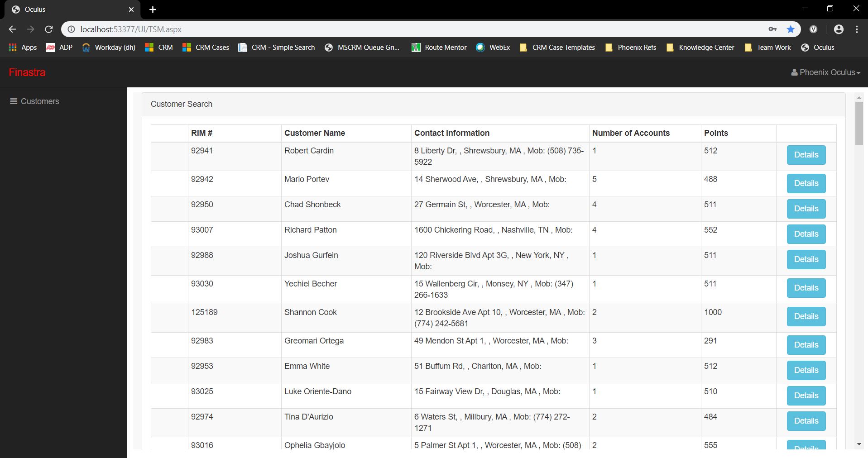View Details for Emma White
The image size is (868, 458).
click(x=806, y=370)
